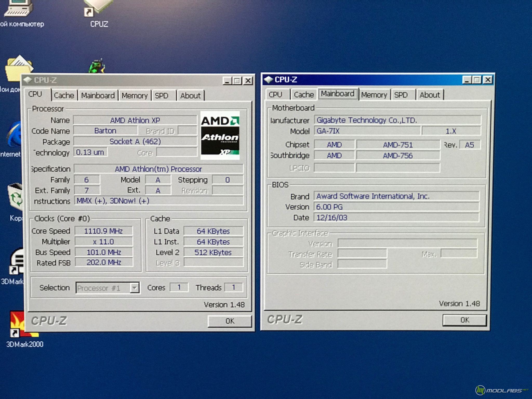
Task: Click the CPU-Z title icon in left window
Action: click(x=28, y=80)
